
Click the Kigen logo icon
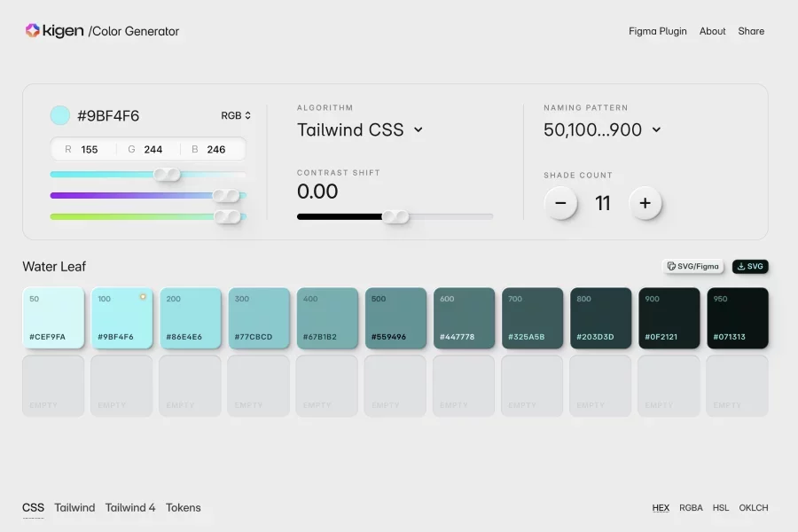(x=32, y=31)
